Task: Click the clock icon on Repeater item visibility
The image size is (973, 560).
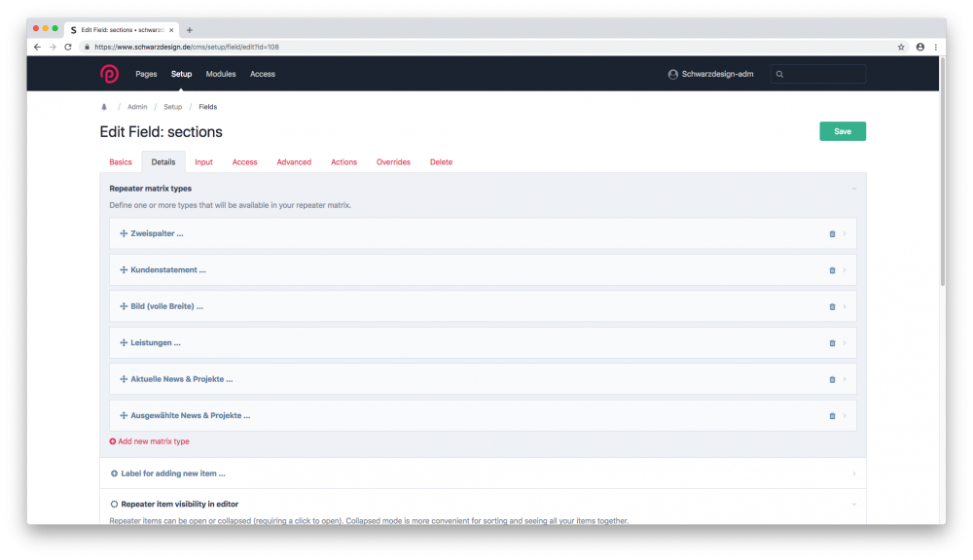Action: click(113, 505)
